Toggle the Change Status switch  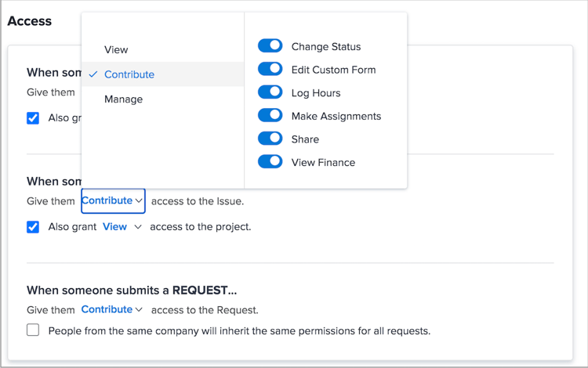click(270, 46)
